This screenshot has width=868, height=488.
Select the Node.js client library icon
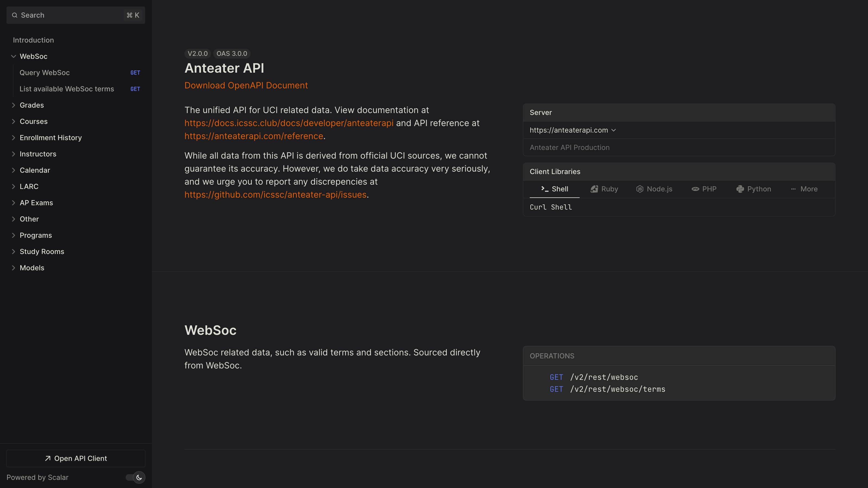tap(639, 189)
